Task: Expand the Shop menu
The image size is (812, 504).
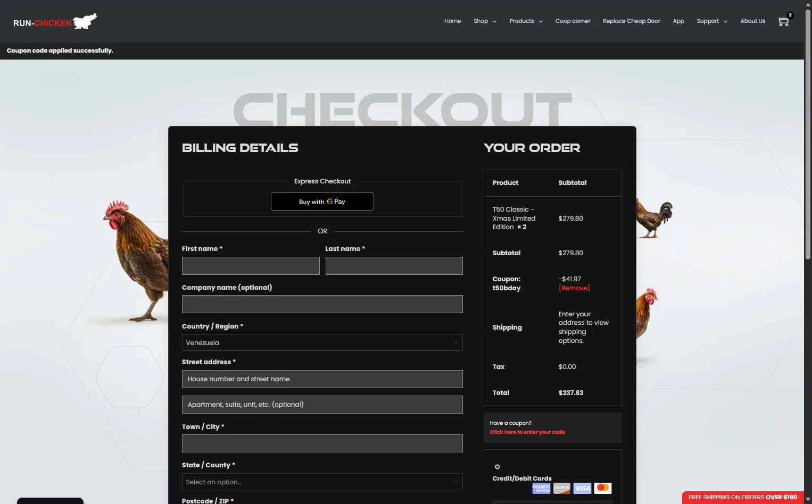Action: [x=485, y=21]
